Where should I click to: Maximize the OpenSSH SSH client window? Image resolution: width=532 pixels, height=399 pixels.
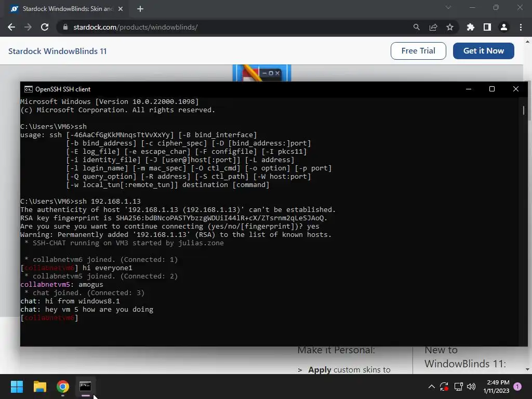click(492, 89)
